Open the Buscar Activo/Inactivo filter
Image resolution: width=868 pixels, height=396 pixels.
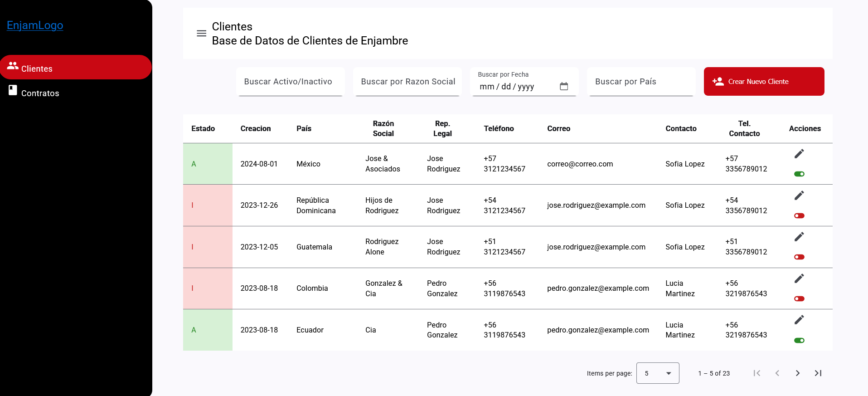coord(290,82)
